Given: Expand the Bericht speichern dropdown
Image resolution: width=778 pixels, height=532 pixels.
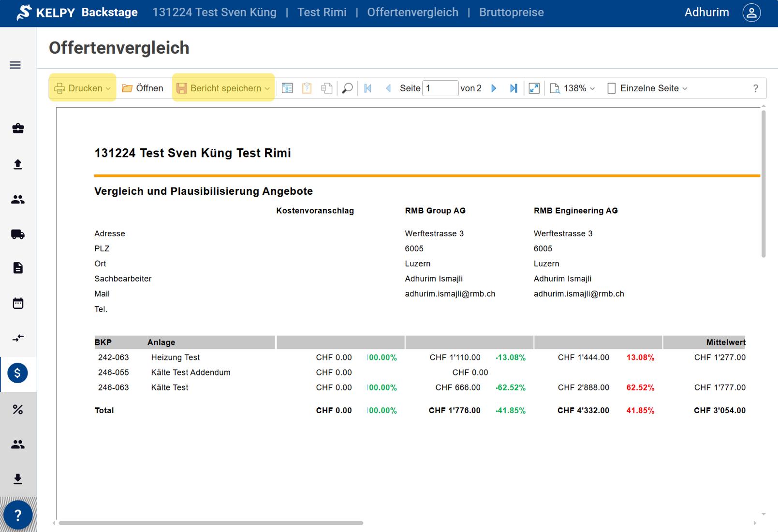Looking at the screenshot, I should click(x=267, y=88).
